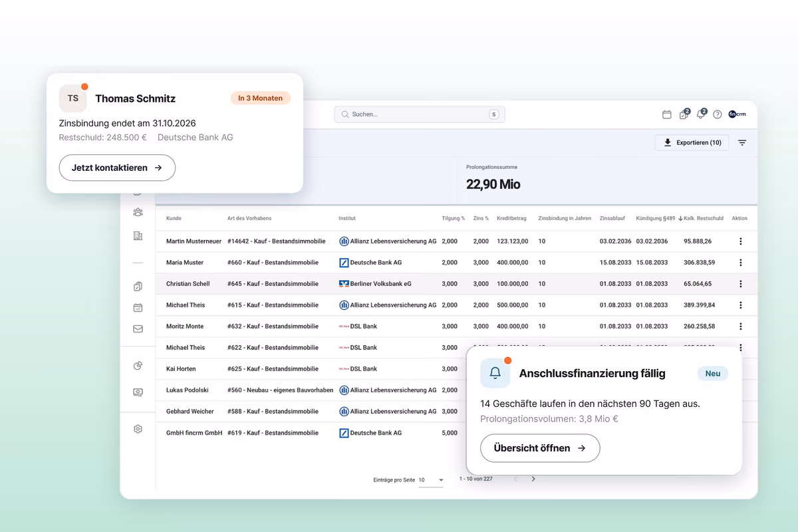Viewport: 798px width, 532px height.
Task: Open the pie chart reports icon
Action: (138, 366)
